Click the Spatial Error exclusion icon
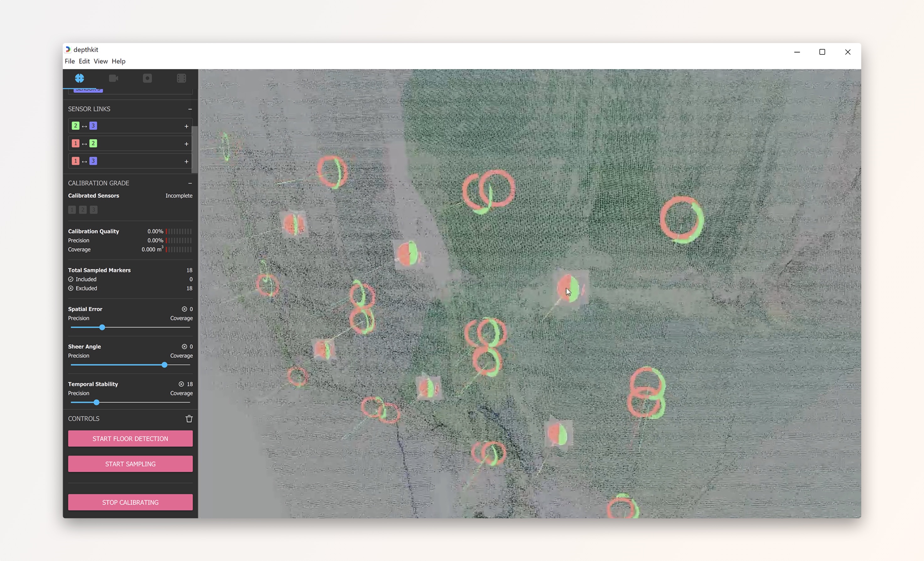 [x=185, y=309]
